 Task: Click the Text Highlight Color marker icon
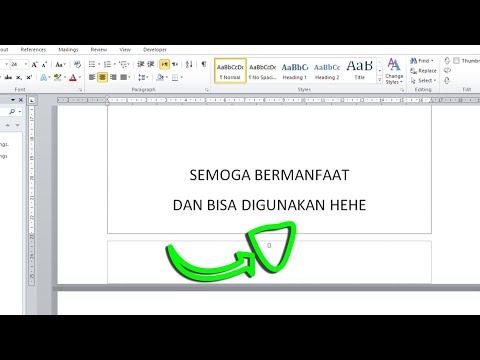[58, 78]
